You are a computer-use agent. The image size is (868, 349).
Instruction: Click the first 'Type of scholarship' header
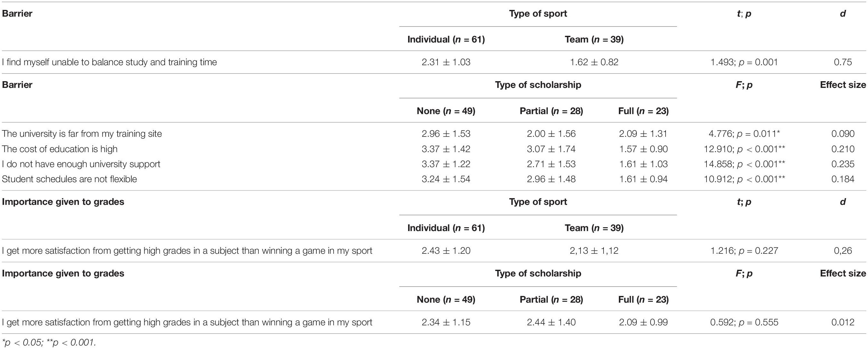(x=538, y=85)
